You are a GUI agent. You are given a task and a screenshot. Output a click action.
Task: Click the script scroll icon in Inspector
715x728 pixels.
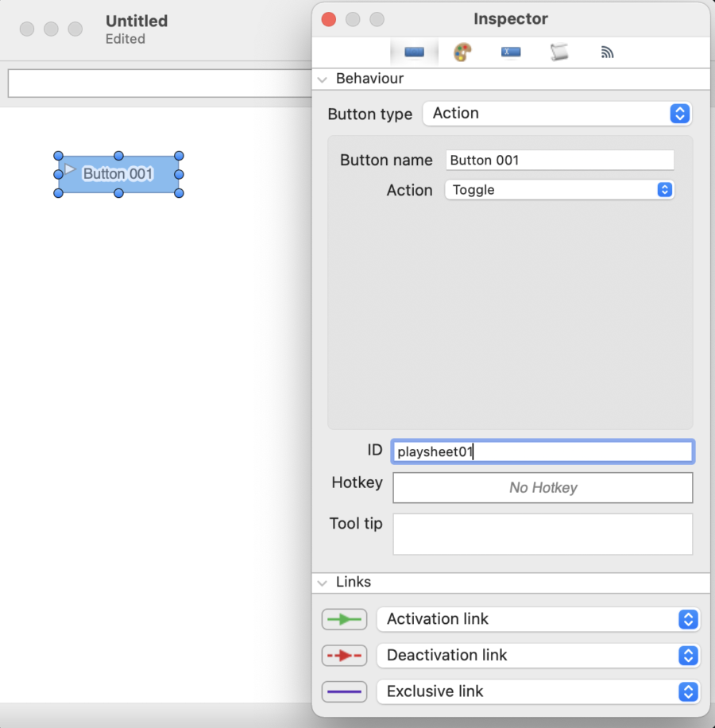pyautogui.click(x=558, y=52)
